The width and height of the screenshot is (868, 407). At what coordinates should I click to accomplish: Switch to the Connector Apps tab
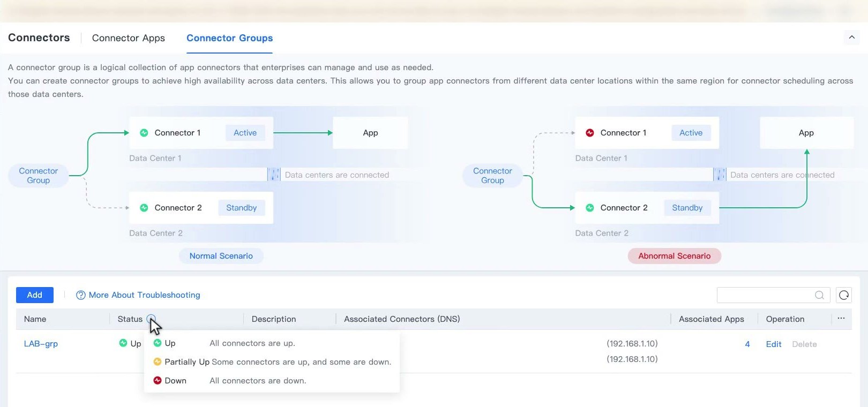coord(129,38)
